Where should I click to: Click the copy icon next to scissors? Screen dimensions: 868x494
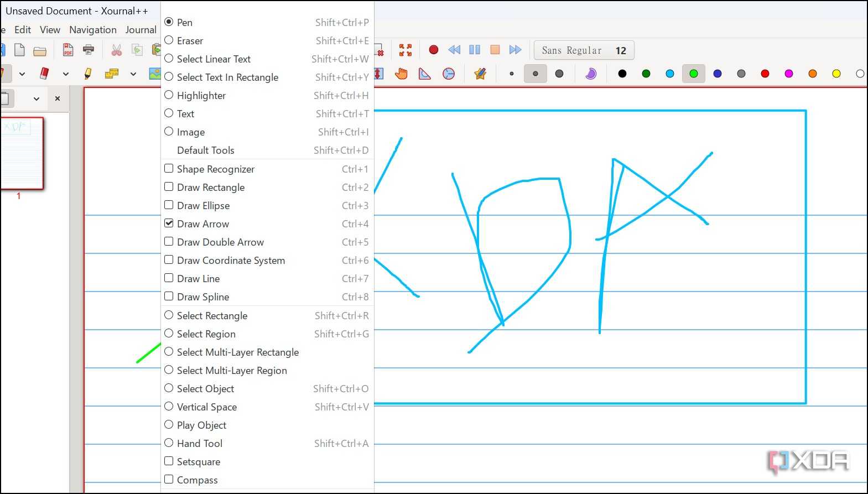(137, 50)
